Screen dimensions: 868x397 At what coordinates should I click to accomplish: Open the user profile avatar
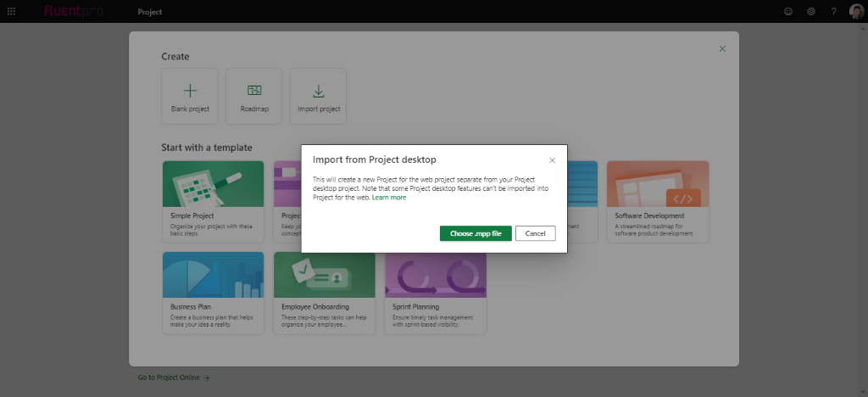(856, 11)
